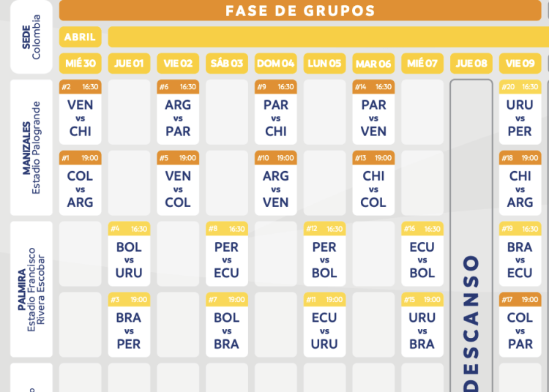Select match #10 ARG vs VEN

pyautogui.click(x=275, y=184)
